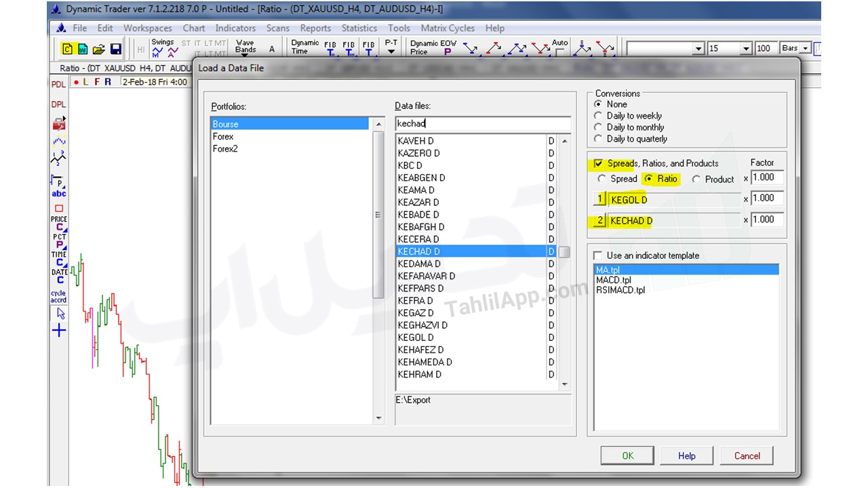This screenshot has width=868, height=488.
Task: Select the Product radio button
Action: (x=696, y=180)
